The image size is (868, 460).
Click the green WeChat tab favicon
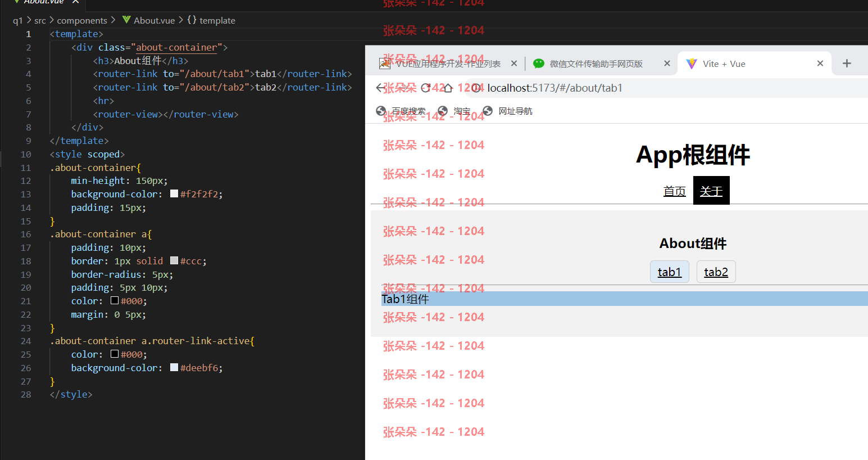point(539,64)
